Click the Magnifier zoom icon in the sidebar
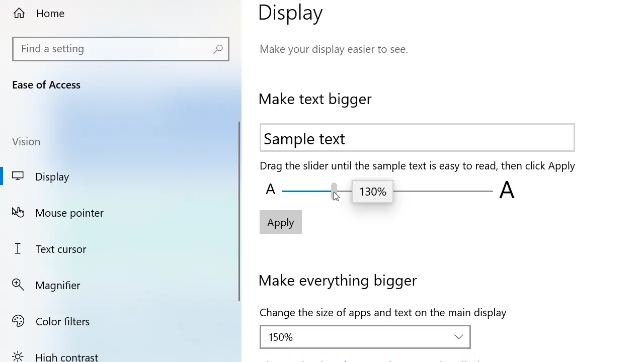The width and height of the screenshot is (644, 362). [18, 285]
